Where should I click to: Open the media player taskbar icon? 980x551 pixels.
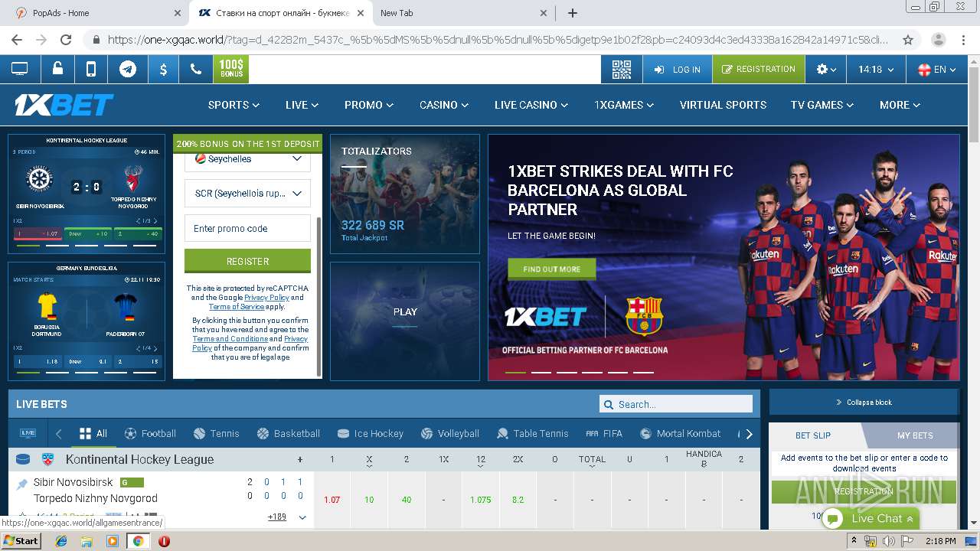113,541
